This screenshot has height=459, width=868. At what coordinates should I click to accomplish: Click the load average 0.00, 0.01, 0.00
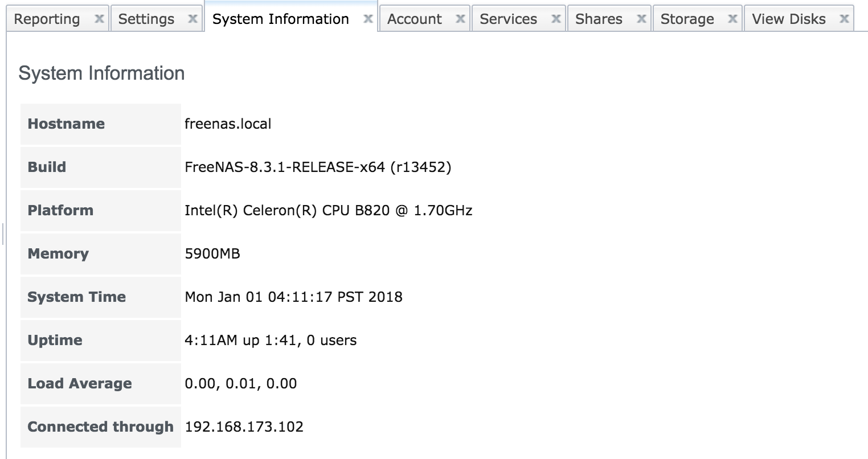[241, 383]
